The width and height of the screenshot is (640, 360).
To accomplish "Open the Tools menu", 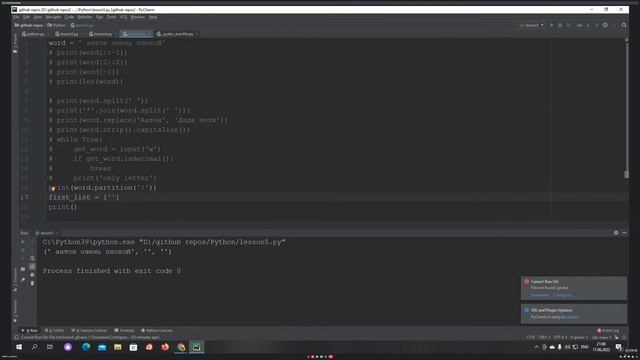I will pyautogui.click(x=111, y=17).
